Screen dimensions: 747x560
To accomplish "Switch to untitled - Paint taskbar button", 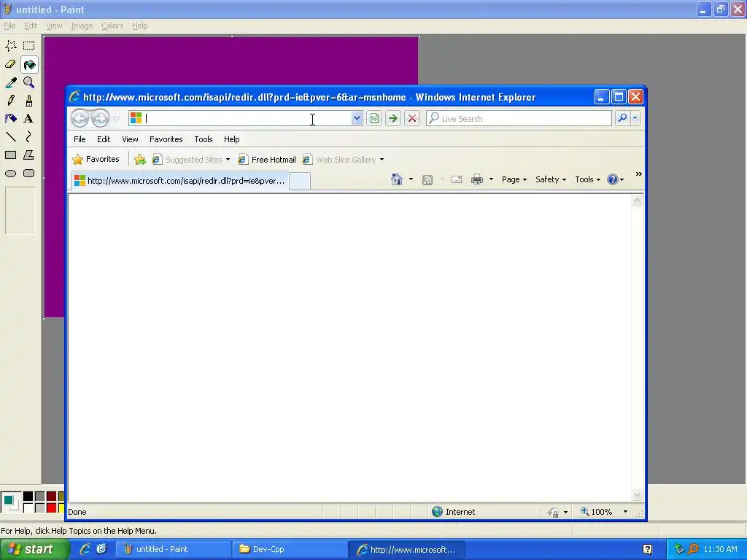I will [x=174, y=549].
